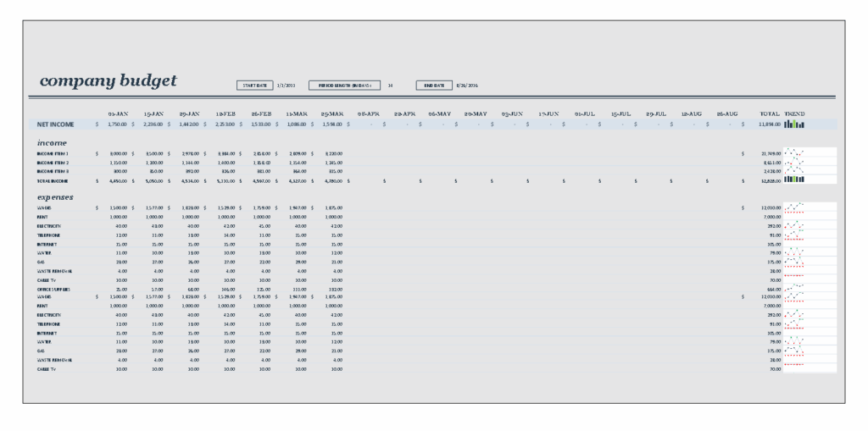Screen dimensions: 868x431
Task: Click the OFFICE SUPPLIES trend sparkline
Action: [x=794, y=288]
